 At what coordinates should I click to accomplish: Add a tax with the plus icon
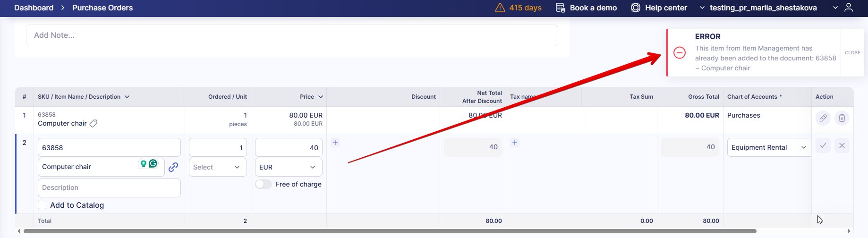pos(515,143)
